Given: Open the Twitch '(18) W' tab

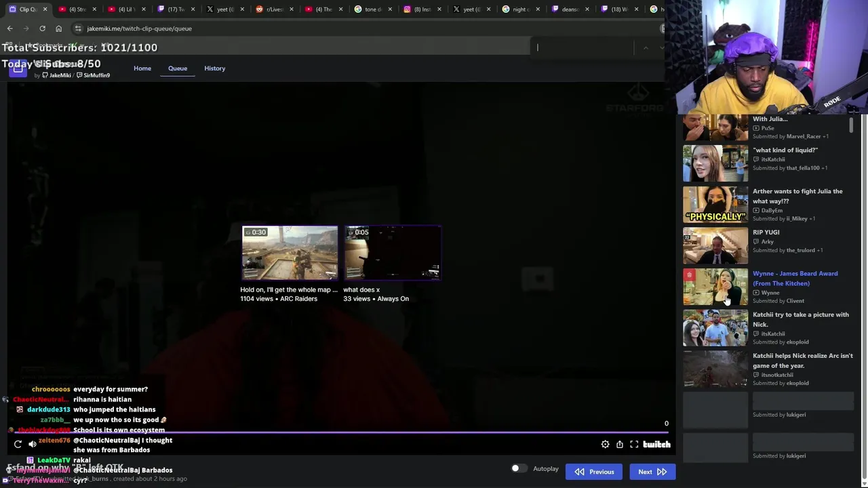Looking at the screenshot, I should 618,9.
